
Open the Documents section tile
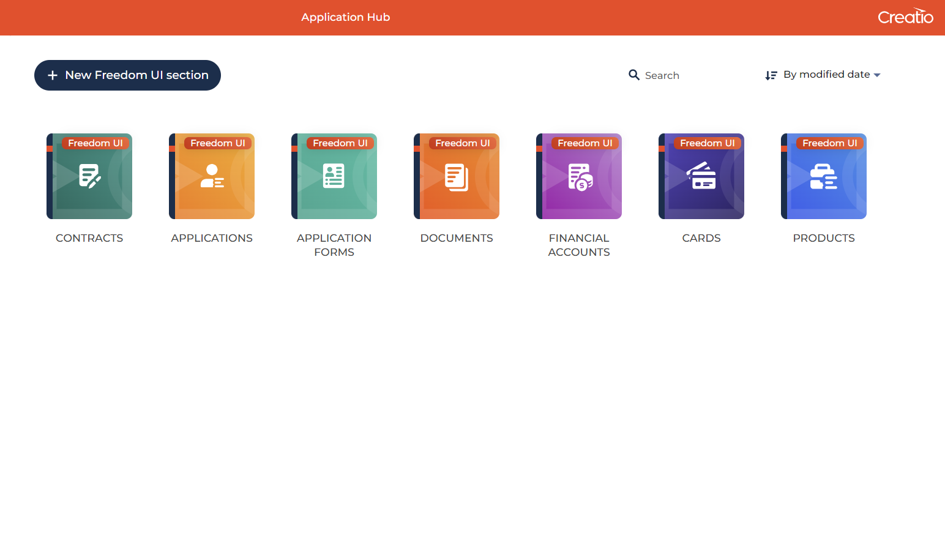point(457,176)
